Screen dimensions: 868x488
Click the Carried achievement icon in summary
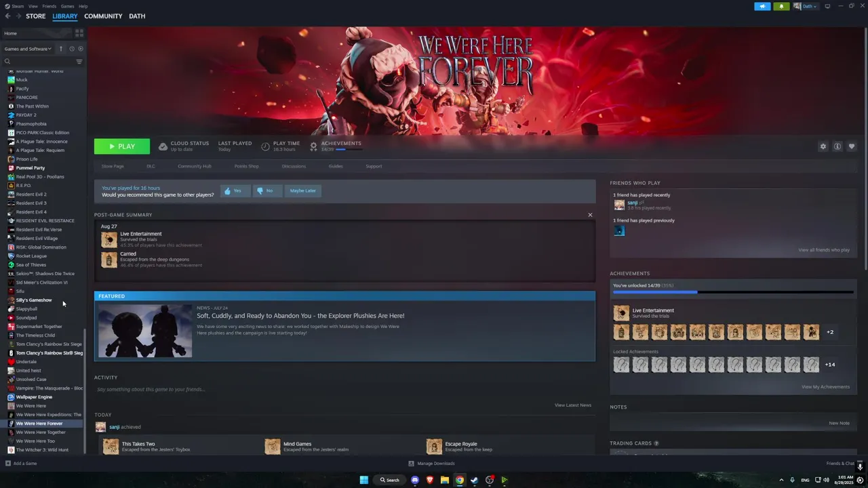(x=109, y=260)
